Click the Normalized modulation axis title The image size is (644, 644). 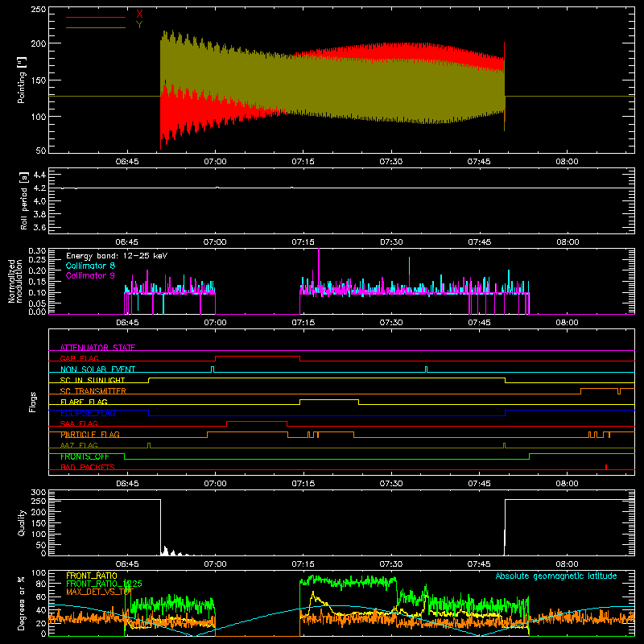point(14,282)
